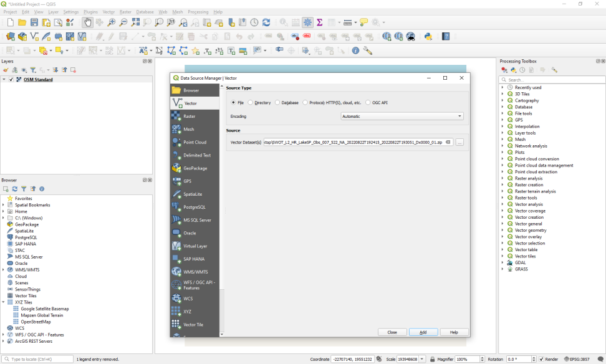Browse for vector dataset with ellipsis button
The image size is (606, 364).
click(459, 142)
